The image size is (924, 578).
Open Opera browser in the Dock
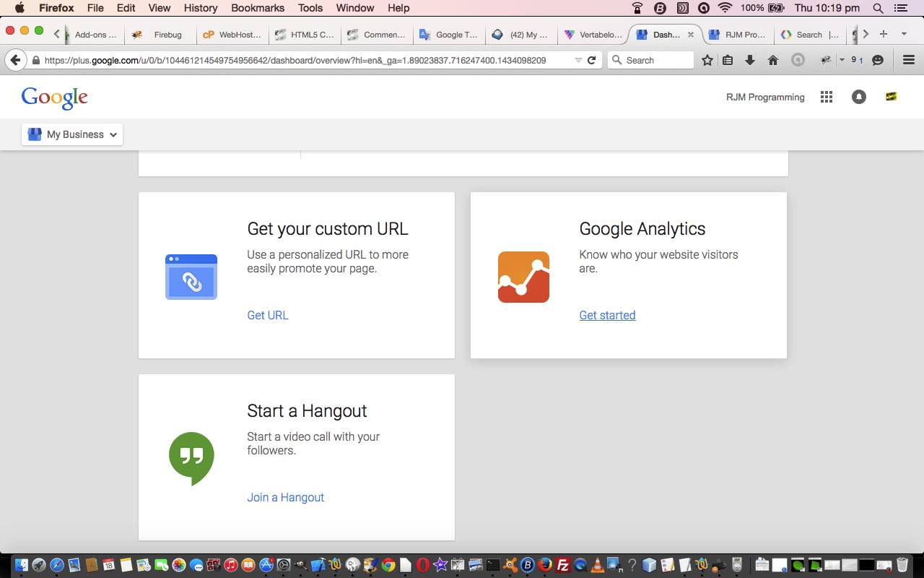pos(423,565)
